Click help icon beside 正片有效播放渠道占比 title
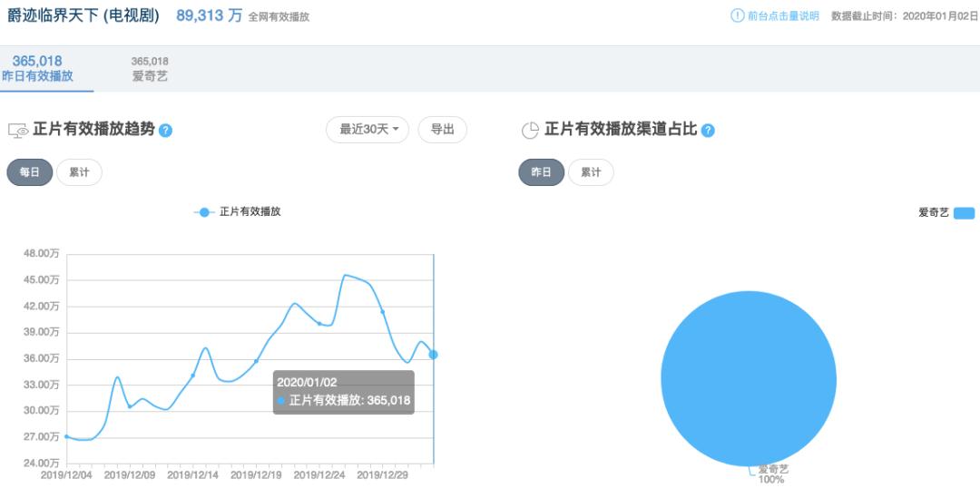 pos(708,131)
